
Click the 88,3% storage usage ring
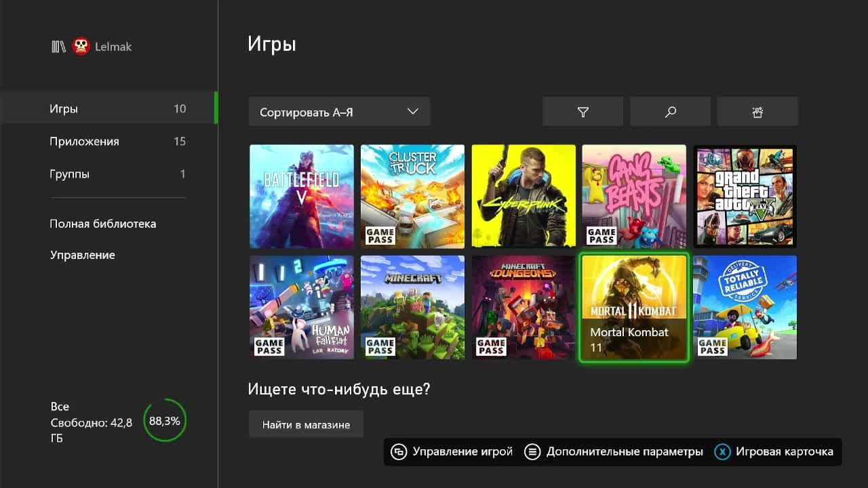165,421
